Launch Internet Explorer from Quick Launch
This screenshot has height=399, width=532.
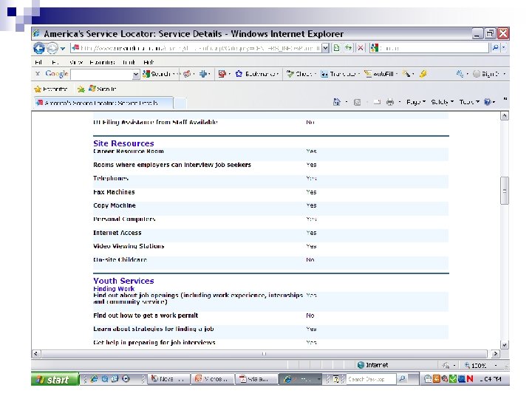(x=94, y=379)
